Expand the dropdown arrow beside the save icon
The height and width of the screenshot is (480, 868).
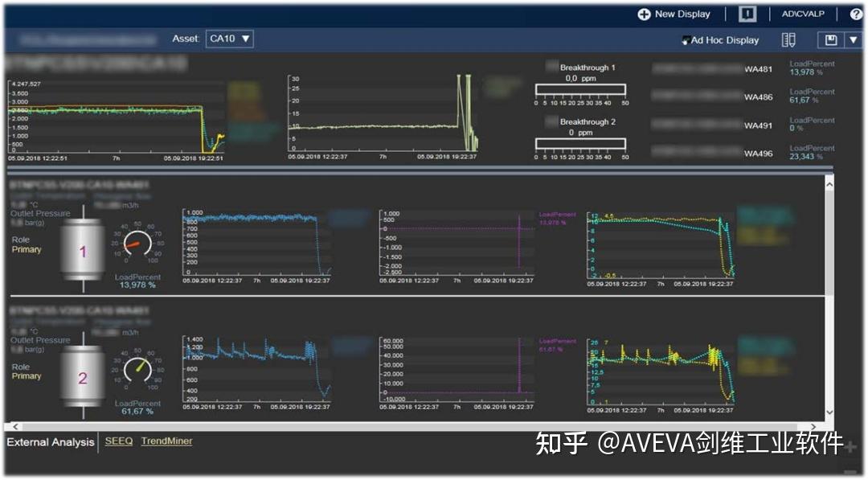point(854,39)
